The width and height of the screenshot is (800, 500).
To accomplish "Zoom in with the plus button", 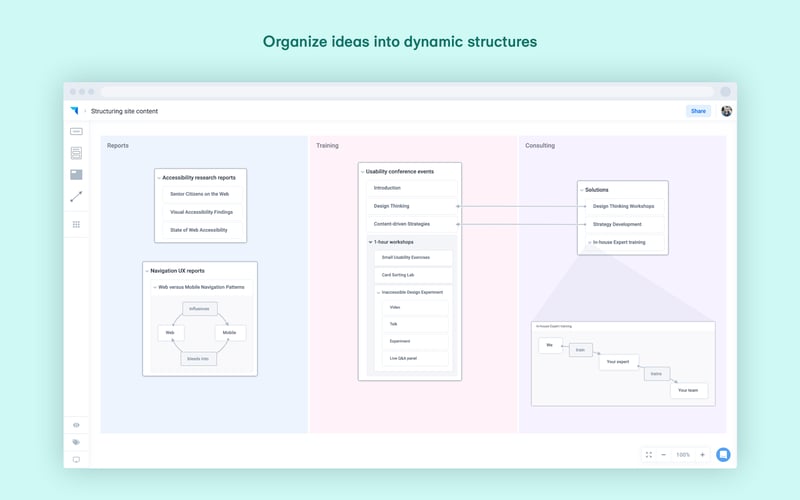I will [x=702, y=455].
